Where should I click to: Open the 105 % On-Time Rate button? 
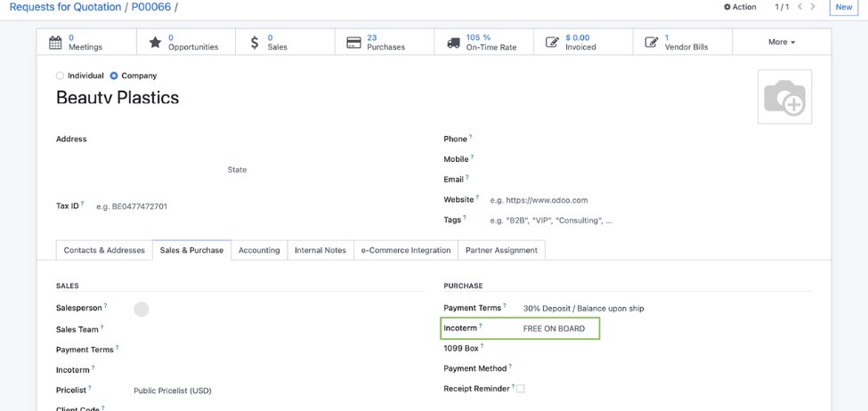pyautogui.click(x=483, y=42)
